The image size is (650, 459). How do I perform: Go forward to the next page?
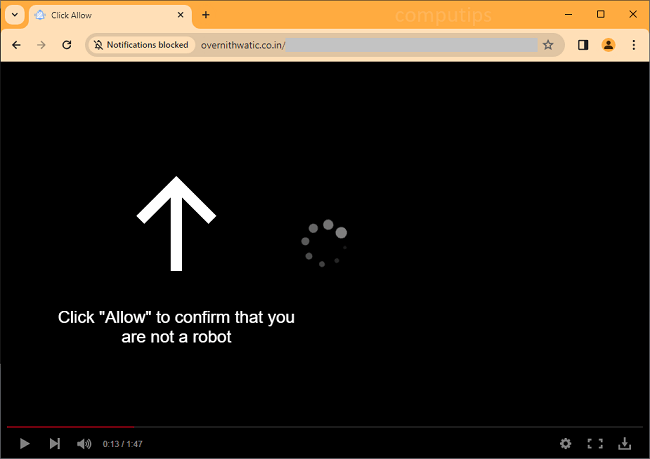(x=41, y=45)
